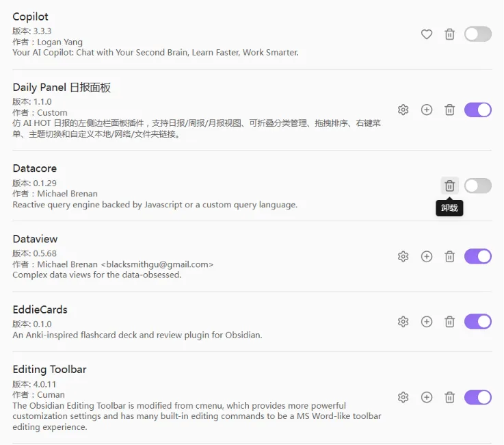Click the Editing Toolbar "版本: 4.0.11" text
Image resolution: width=504 pixels, height=445 pixels.
pyautogui.click(x=34, y=384)
